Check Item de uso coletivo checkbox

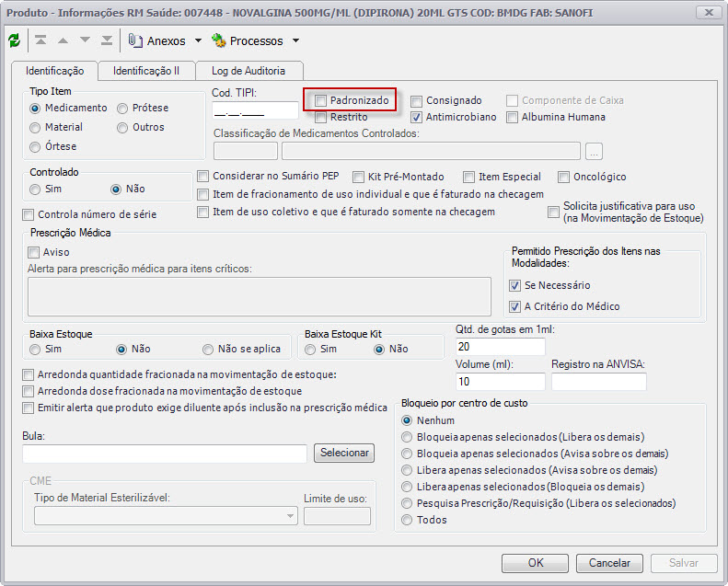click(202, 212)
